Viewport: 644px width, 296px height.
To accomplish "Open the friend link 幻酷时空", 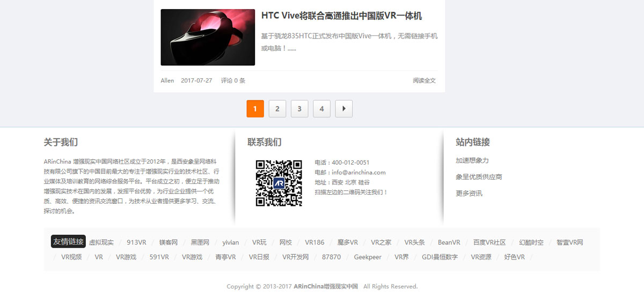I will [x=531, y=242].
